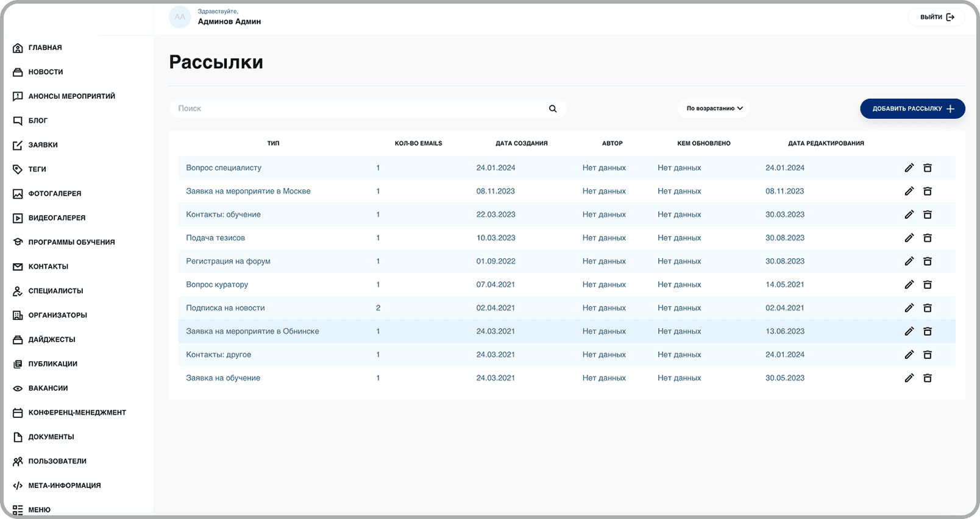Open Видеогалерея in the sidebar
The image size is (980, 519).
pos(57,218)
